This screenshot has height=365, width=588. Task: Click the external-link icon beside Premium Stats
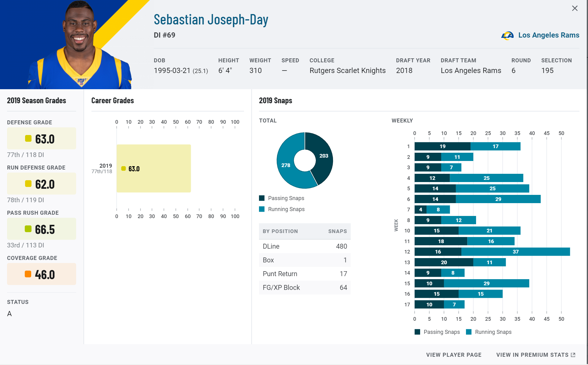(x=573, y=355)
